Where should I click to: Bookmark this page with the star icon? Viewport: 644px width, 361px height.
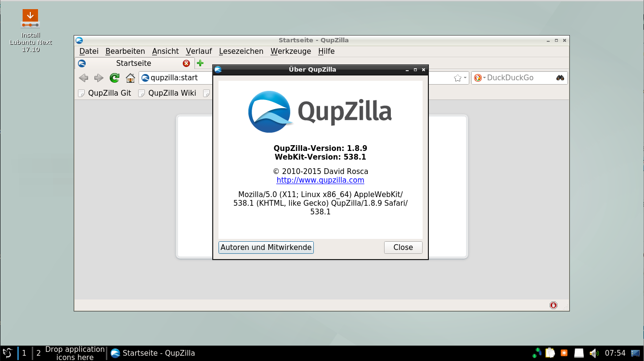(457, 78)
